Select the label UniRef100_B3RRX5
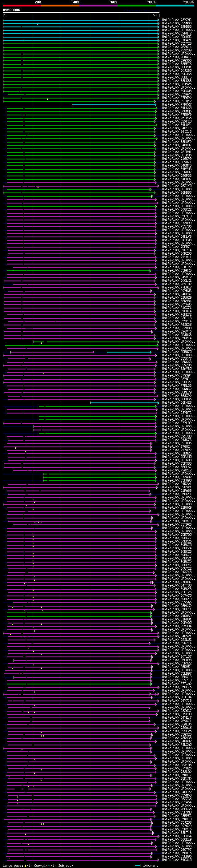 (177, 271)
